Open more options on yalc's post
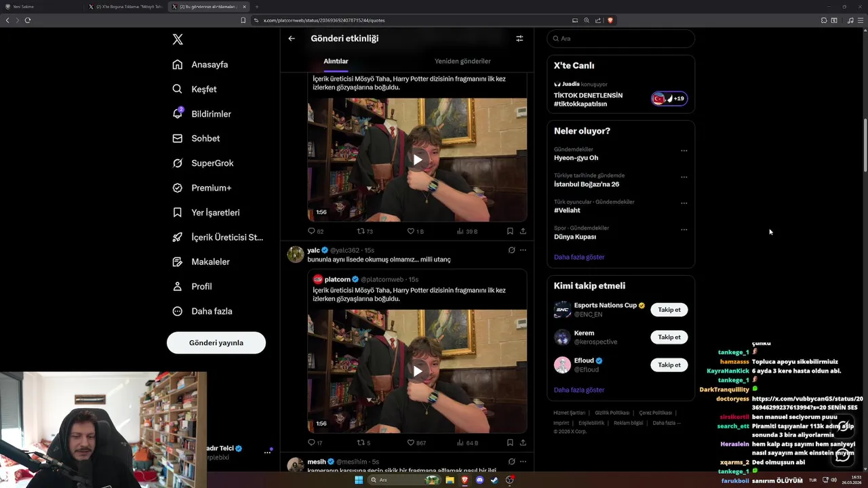This screenshot has height=488, width=868. [x=523, y=250]
